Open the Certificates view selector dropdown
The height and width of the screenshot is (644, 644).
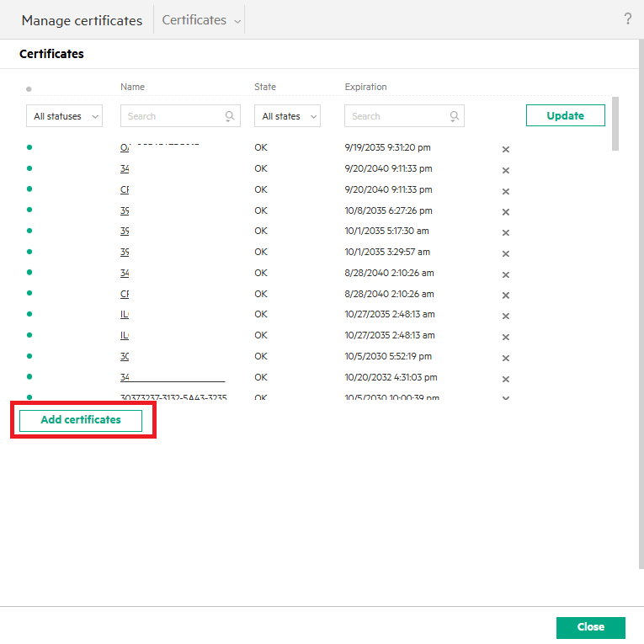201,20
